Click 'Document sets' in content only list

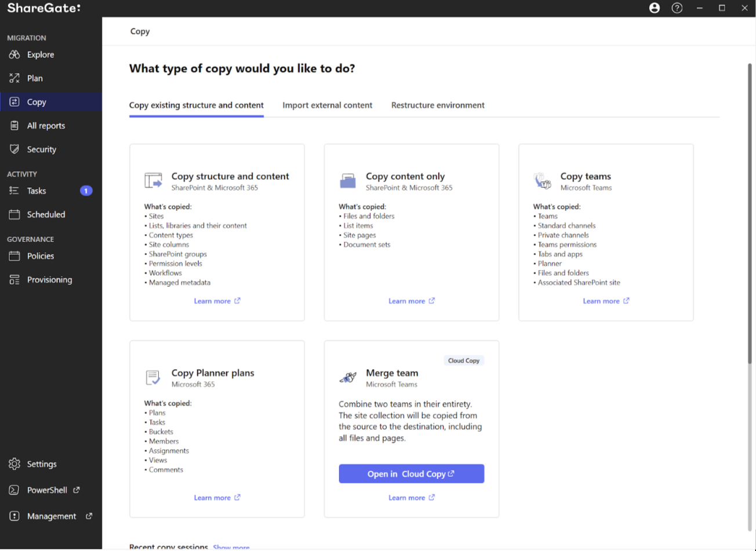click(367, 245)
